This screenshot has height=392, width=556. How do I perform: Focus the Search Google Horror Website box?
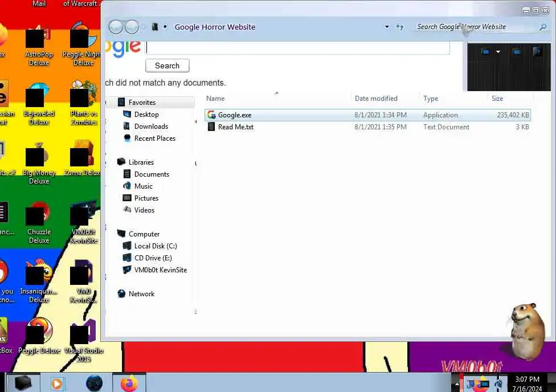click(477, 27)
